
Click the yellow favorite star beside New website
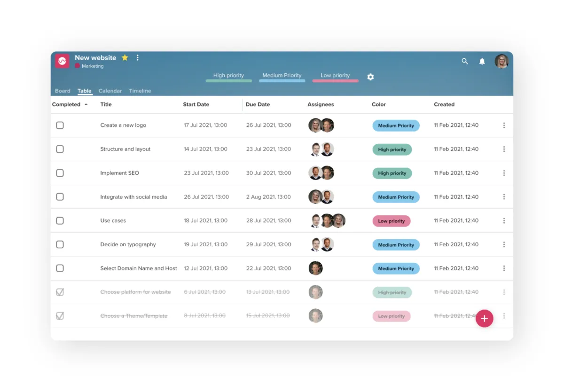pos(125,57)
